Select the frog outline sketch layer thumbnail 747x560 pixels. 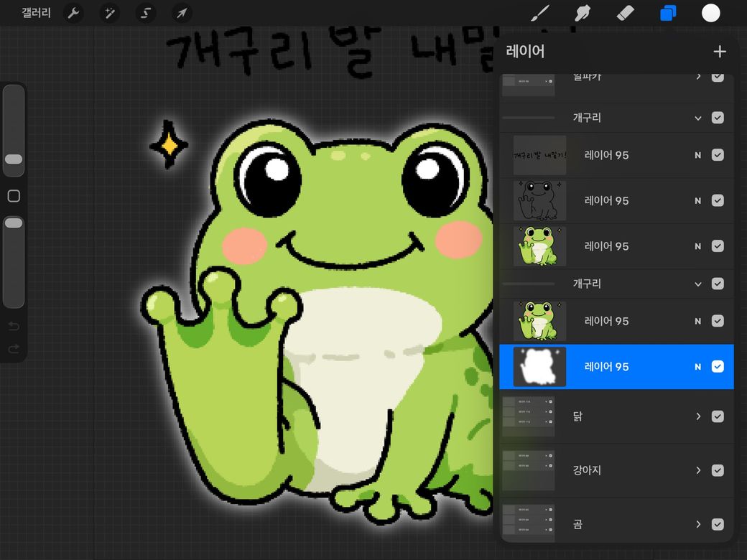point(539,200)
